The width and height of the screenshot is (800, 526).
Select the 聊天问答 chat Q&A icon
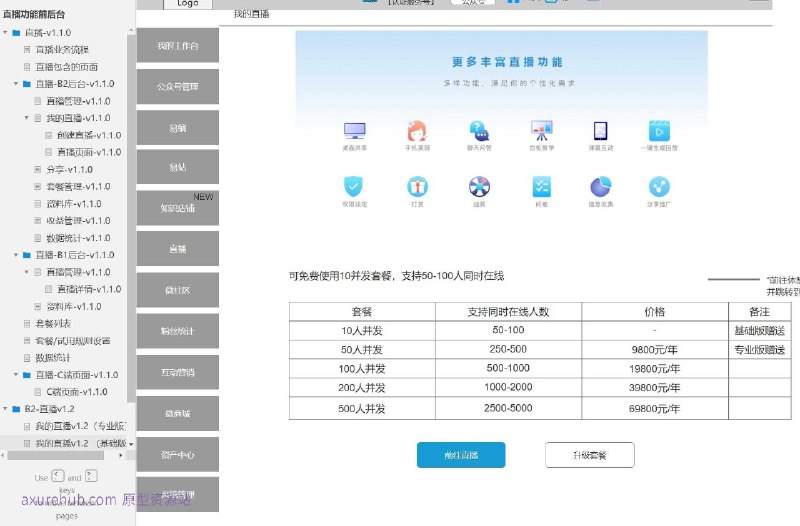[479, 131]
